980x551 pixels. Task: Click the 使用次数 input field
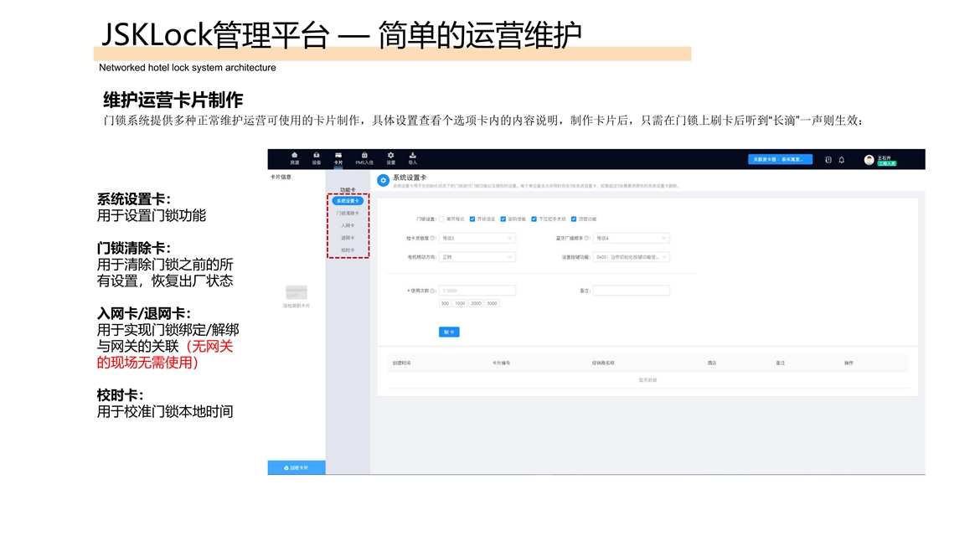(x=477, y=291)
